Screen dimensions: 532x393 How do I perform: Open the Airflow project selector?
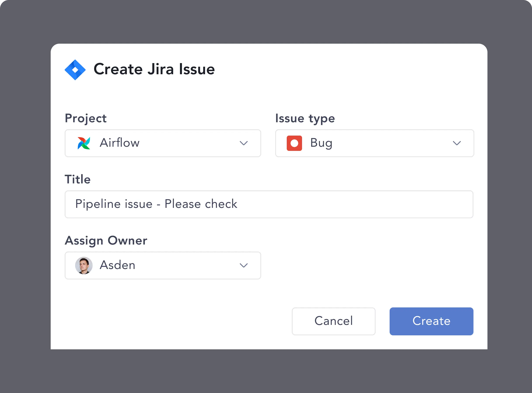coord(163,143)
